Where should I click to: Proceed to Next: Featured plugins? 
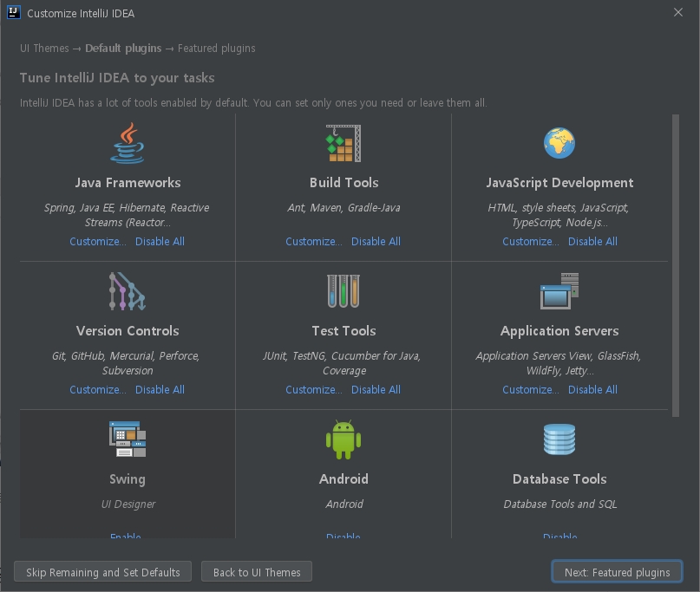coord(617,572)
